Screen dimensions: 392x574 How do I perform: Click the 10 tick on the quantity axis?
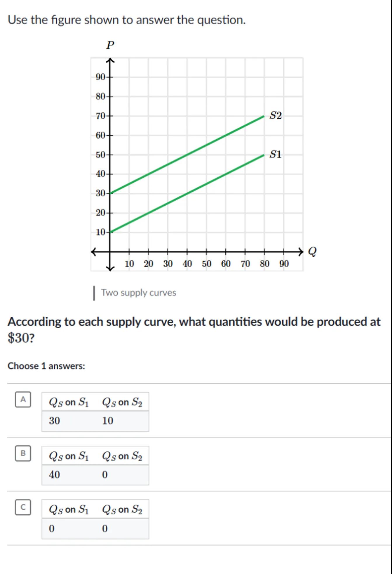pos(129,264)
